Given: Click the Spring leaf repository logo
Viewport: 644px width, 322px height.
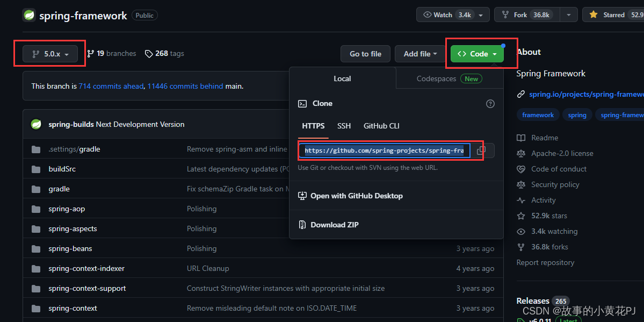Looking at the screenshot, I should point(29,15).
